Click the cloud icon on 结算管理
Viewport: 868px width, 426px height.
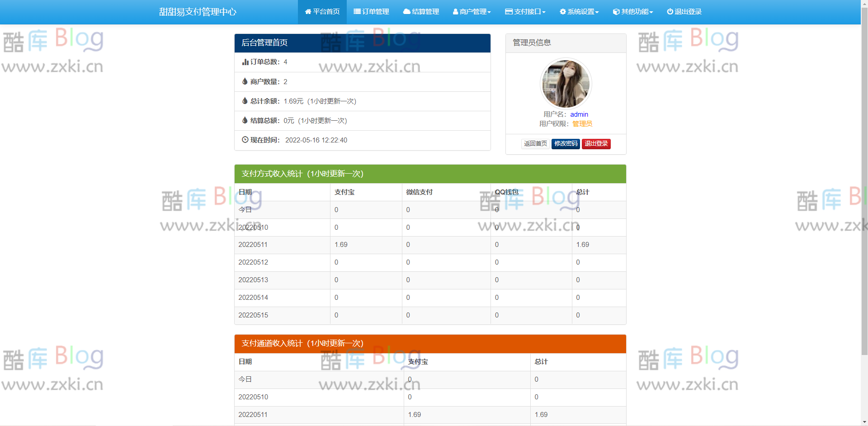click(x=406, y=12)
